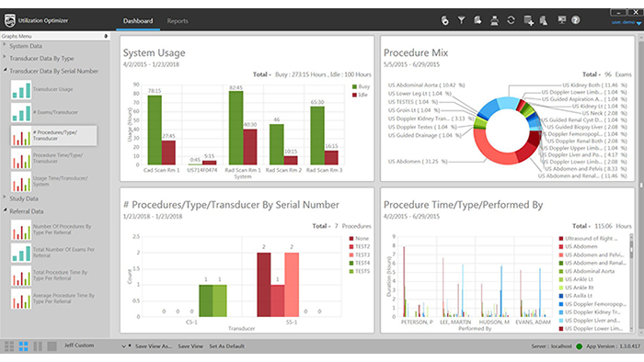This screenshot has width=644, height=362.
Task: Open the saved views chevron dropdown
Action: (123, 346)
